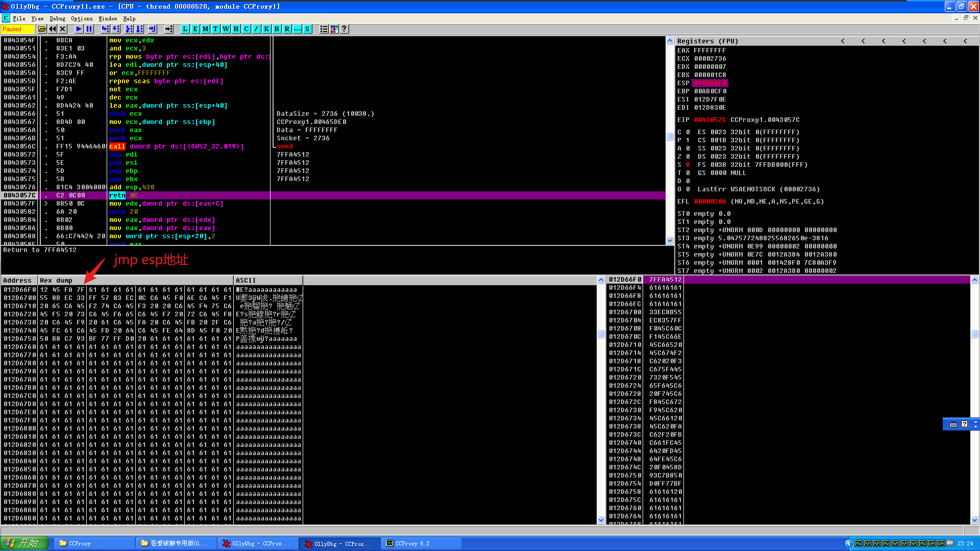Image resolution: width=980 pixels, height=551 pixels.
Task: Click the S flag value in registers
Action: [x=688, y=165]
